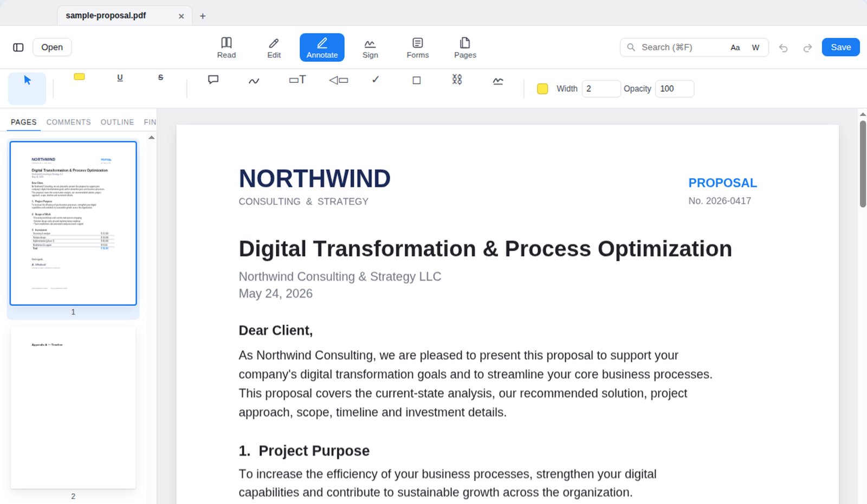Viewport: 867px width, 504px height.
Task: Select the strikethrough annotation tool
Action: (160, 77)
